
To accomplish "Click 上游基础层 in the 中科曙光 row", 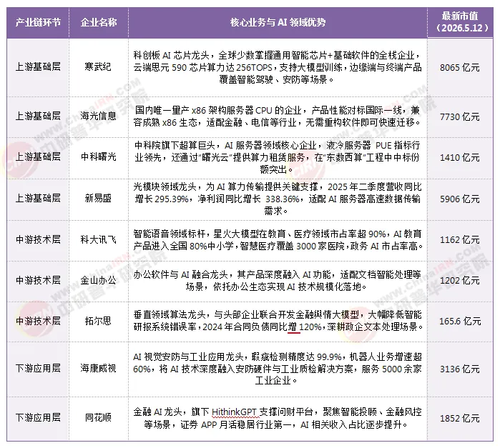I will tap(38, 156).
